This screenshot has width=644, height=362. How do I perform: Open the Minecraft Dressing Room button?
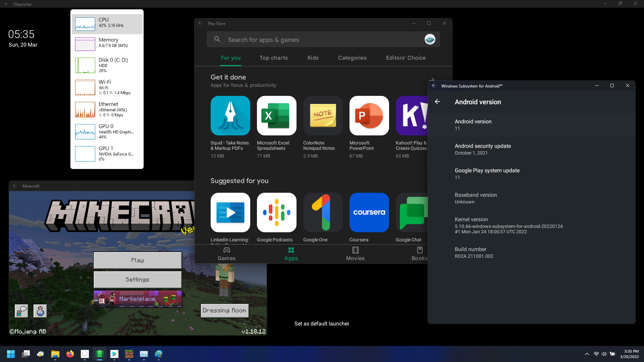[224, 310]
